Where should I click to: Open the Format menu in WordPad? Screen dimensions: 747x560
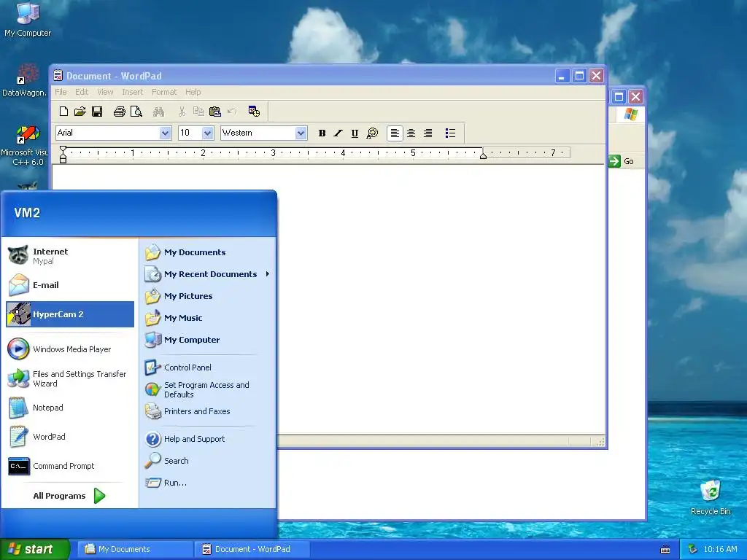pyautogui.click(x=164, y=92)
